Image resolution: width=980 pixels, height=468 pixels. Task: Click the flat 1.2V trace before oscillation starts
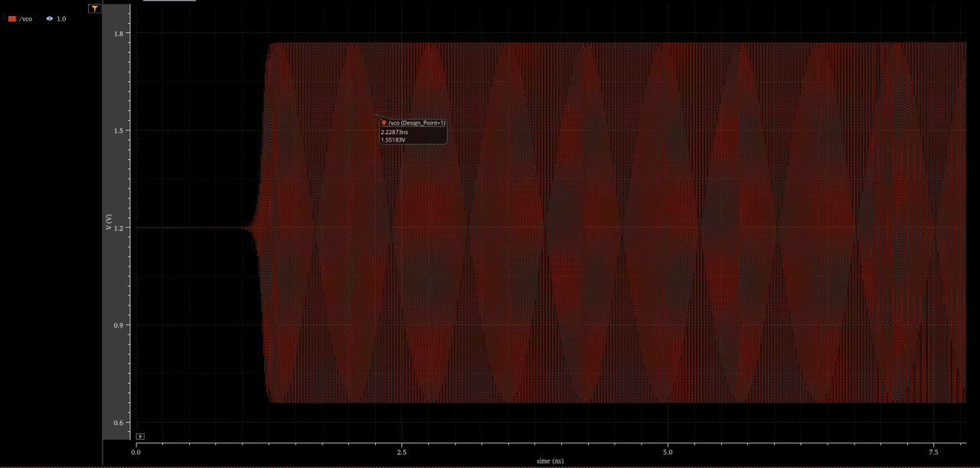tap(191, 227)
